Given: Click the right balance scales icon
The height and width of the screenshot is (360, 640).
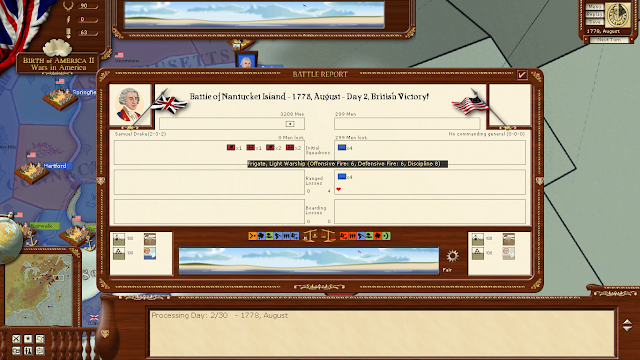Looking at the screenshot, I should 329,236.
